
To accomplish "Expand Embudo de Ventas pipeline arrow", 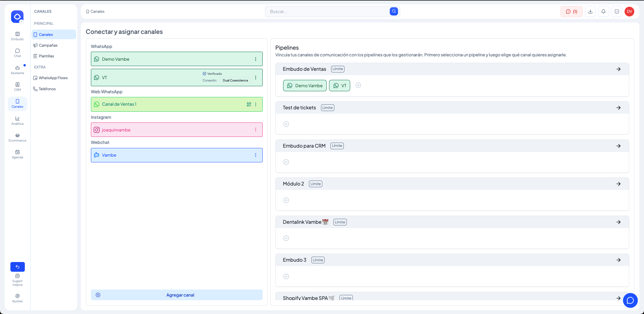I will tap(619, 69).
